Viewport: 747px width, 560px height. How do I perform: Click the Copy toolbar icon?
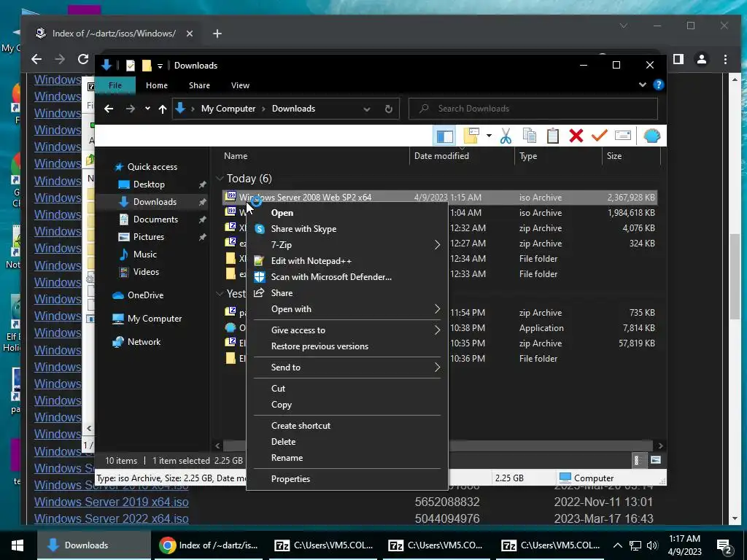pos(530,136)
